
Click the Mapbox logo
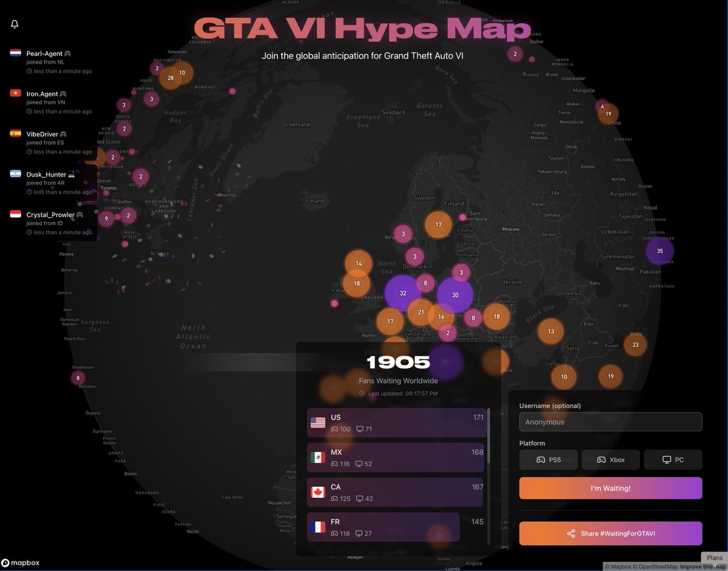pos(21,563)
